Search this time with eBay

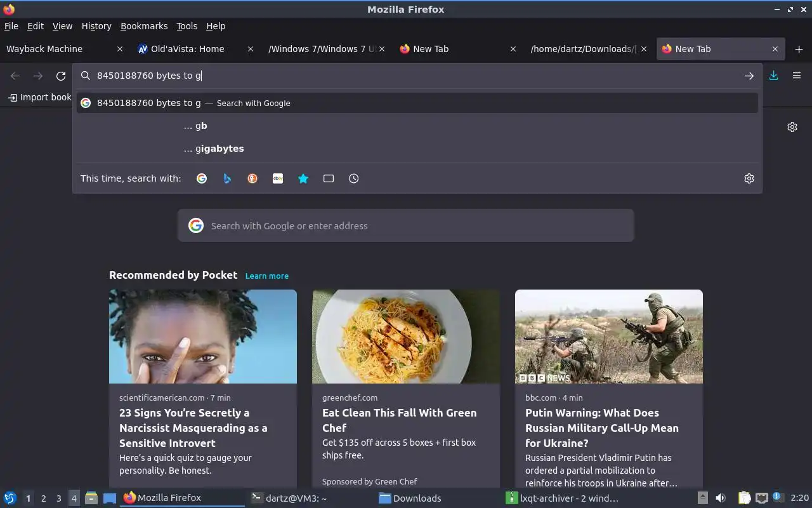pos(278,178)
